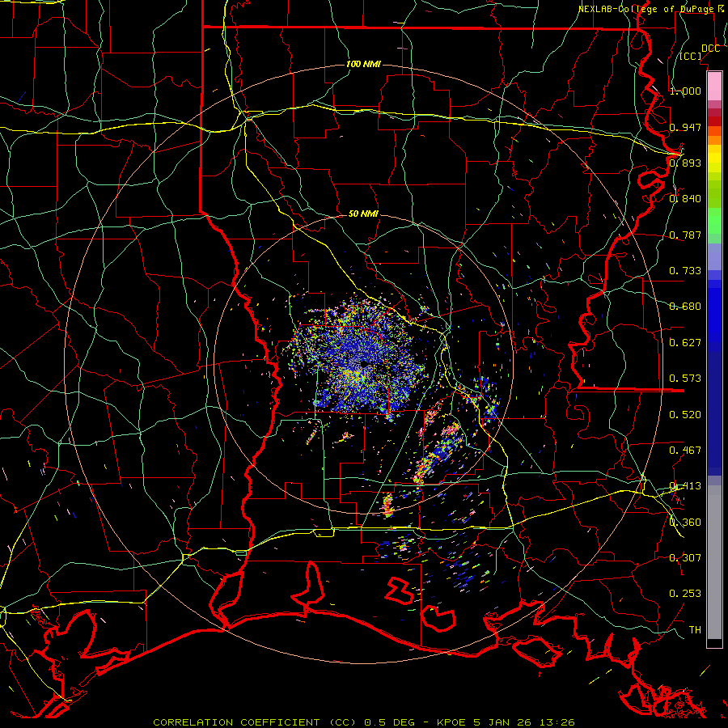Click the 0.467 value on the color scale
Viewport: 728px width, 728px height.
685,451
